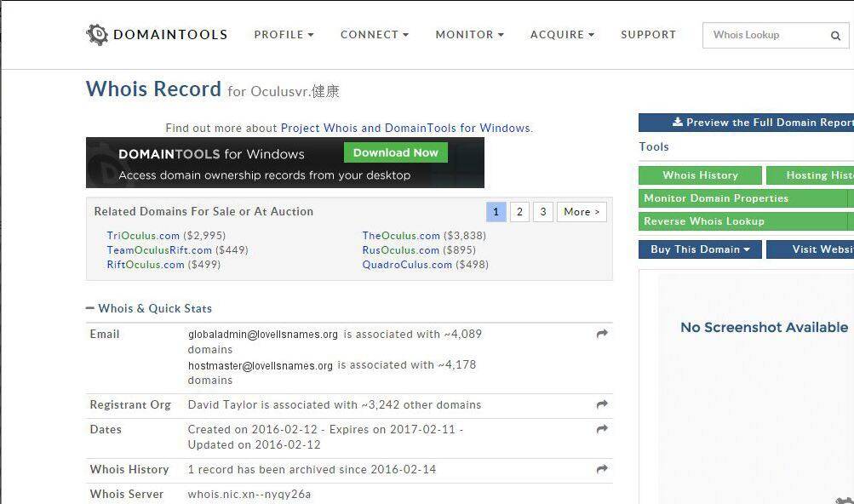Click the '1 record has been archived' text
The image size is (854, 504).
[x=312, y=469]
